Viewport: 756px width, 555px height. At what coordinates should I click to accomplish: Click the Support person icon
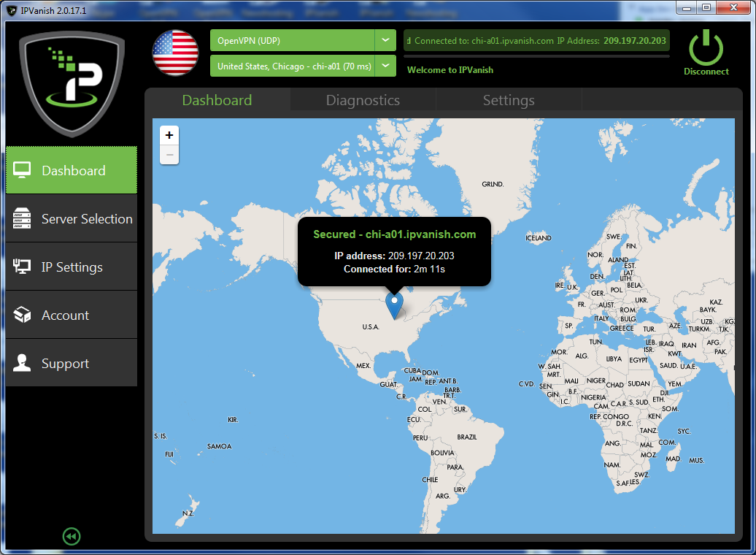click(x=22, y=363)
